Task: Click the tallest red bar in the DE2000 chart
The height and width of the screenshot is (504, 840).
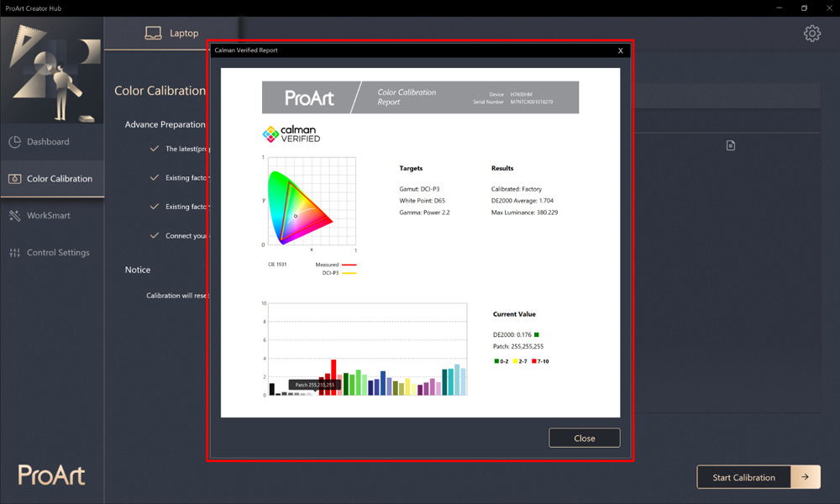Action: [333, 377]
